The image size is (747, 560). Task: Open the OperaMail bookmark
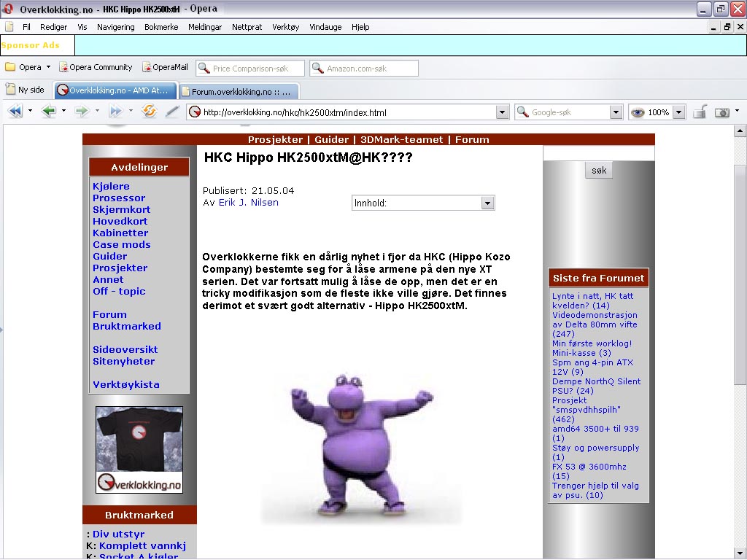click(x=165, y=67)
